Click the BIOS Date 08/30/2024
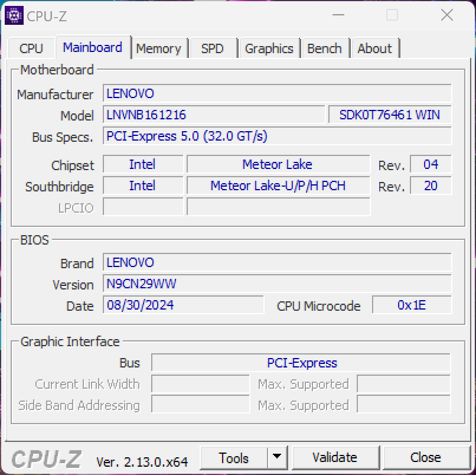476x475 pixels. 183,305
